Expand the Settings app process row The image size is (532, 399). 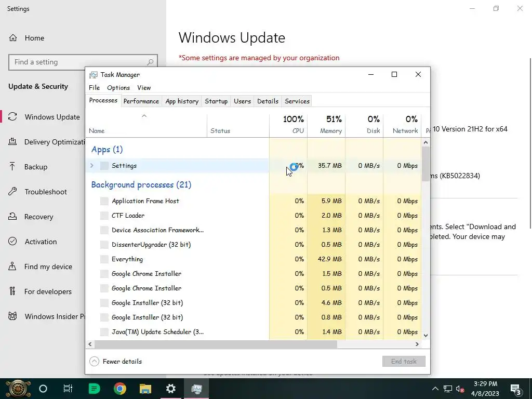tap(91, 166)
